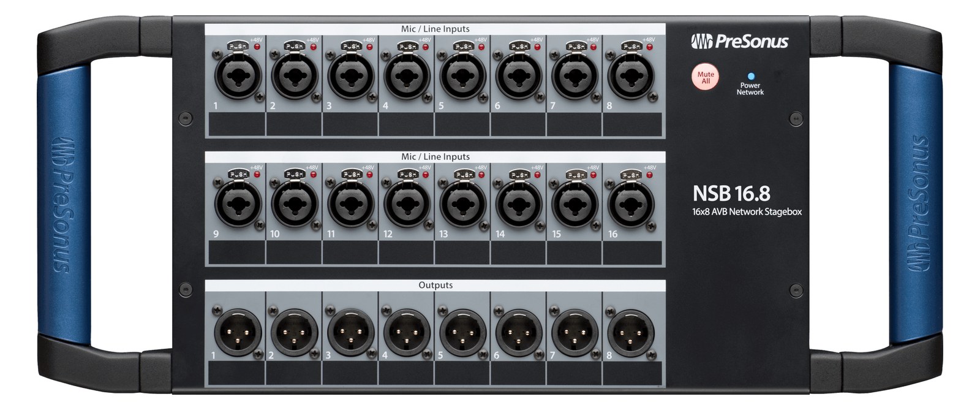The width and height of the screenshot is (980, 410).
Task: Select combo jack input 12
Action: point(406,204)
